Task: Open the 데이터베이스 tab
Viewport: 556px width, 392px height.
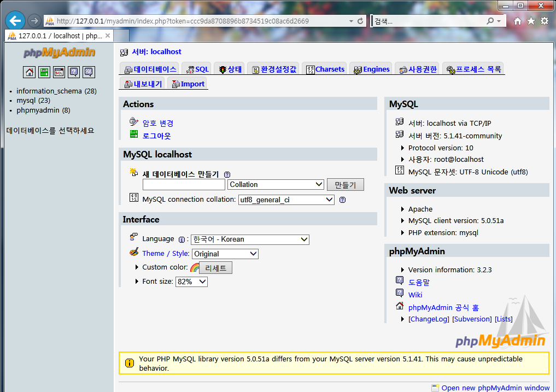Action: click(x=150, y=69)
